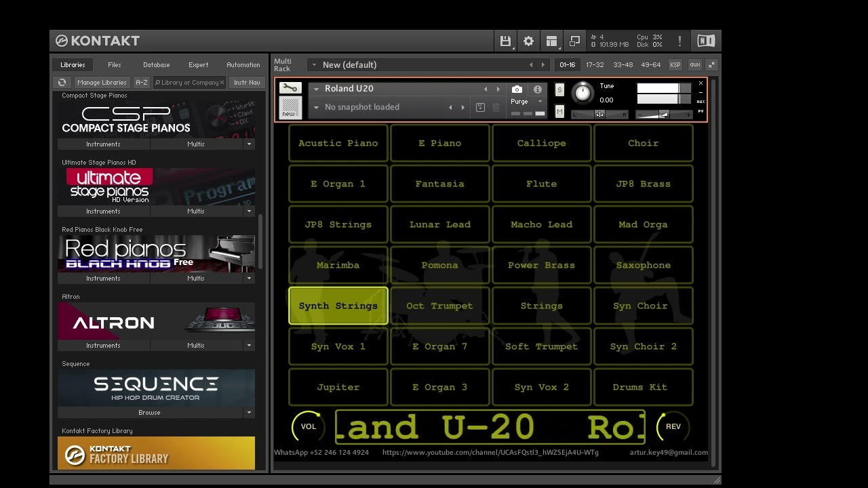Select rack page 17-32
Screen dimensions: 868x488
[x=595, y=65]
